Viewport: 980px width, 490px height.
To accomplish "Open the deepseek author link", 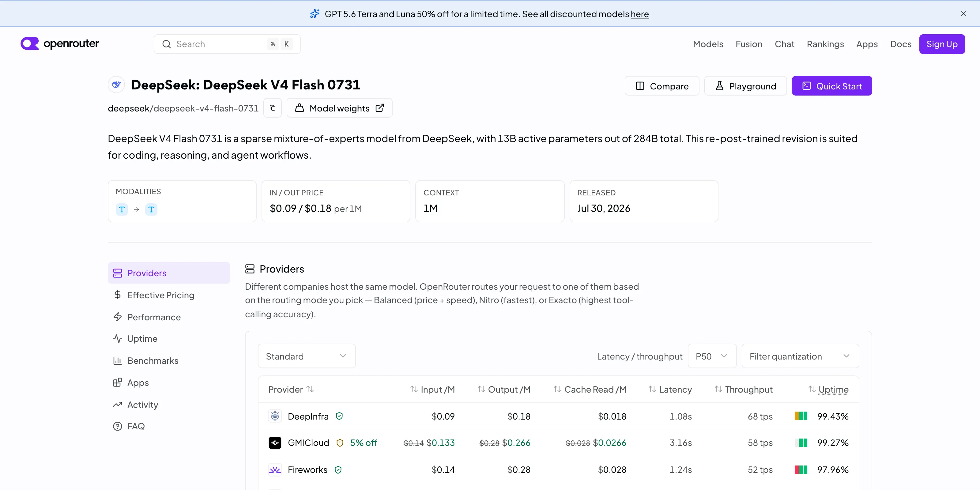I will coord(129,108).
